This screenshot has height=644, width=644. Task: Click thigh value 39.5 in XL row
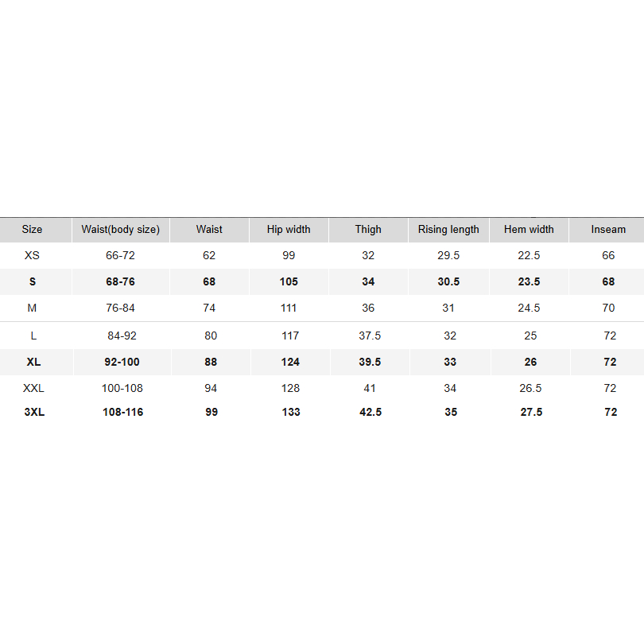pyautogui.click(x=370, y=362)
